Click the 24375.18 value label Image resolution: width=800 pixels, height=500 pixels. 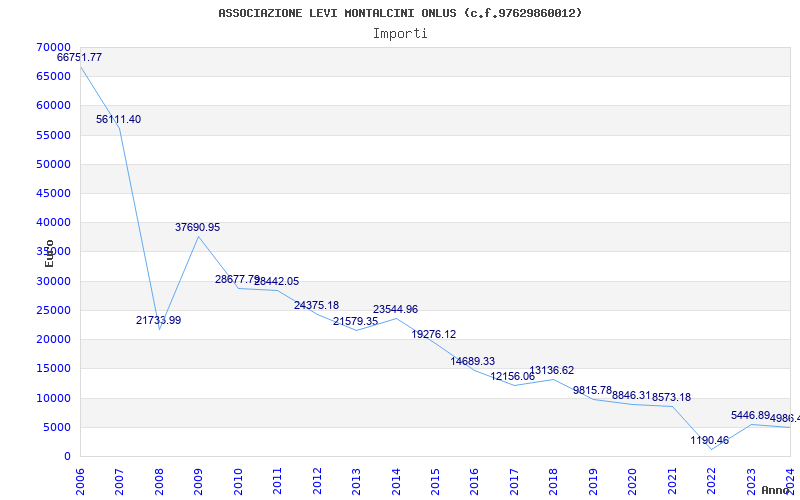316,305
